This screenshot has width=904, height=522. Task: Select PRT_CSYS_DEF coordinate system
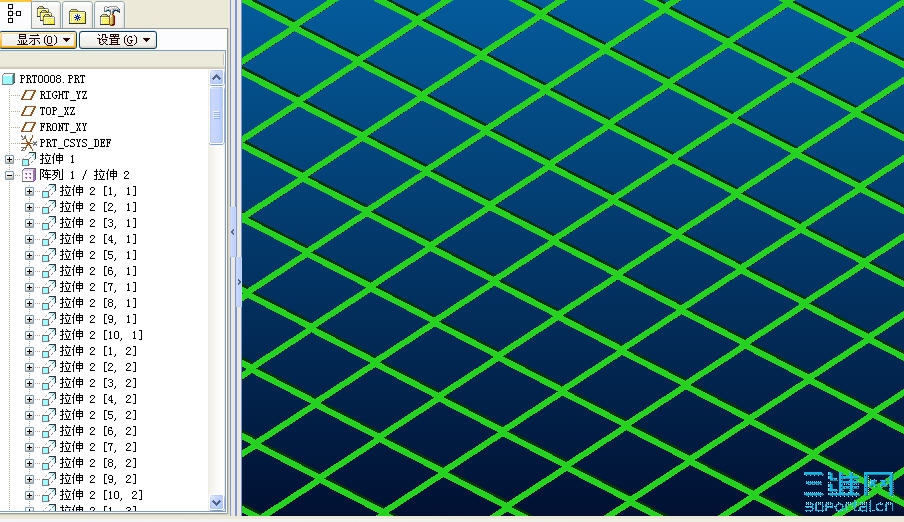75,143
